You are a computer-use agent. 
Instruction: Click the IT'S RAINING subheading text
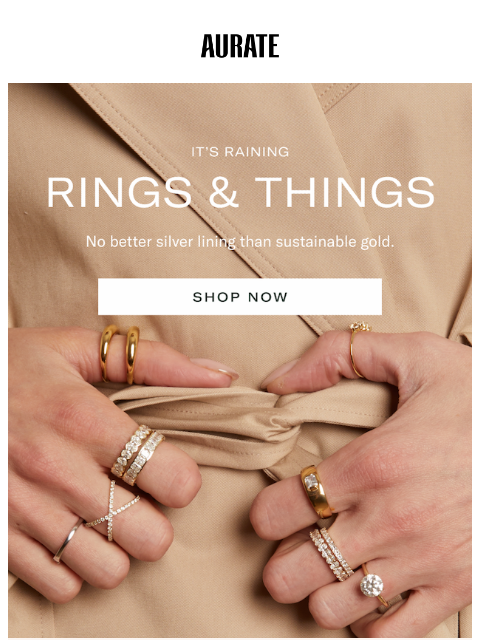(240, 152)
